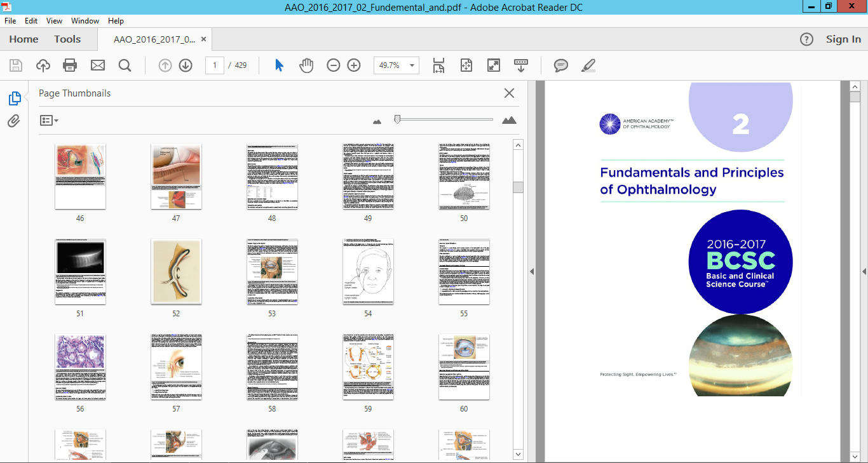Image resolution: width=868 pixels, height=463 pixels.
Task: Click the Sign In link
Action: pyautogui.click(x=843, y=39)
